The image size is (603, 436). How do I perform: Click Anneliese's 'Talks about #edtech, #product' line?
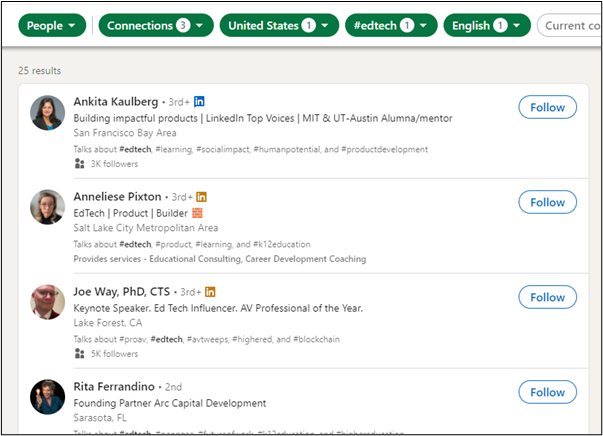coord(192,245)
